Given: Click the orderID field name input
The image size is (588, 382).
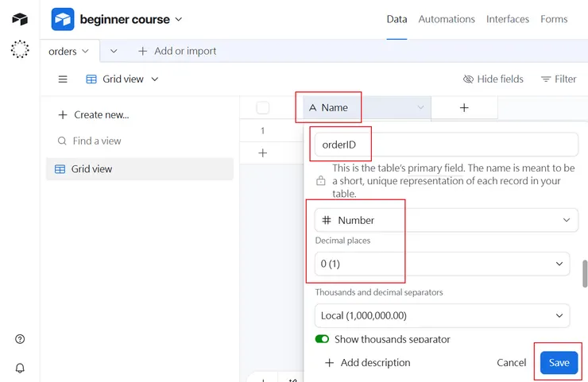Looking at the screenshot, I should coord(442,145).
